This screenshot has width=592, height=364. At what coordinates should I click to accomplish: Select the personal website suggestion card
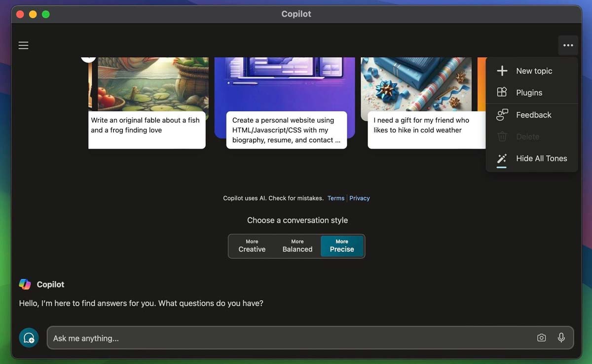[x=286, y=130]
